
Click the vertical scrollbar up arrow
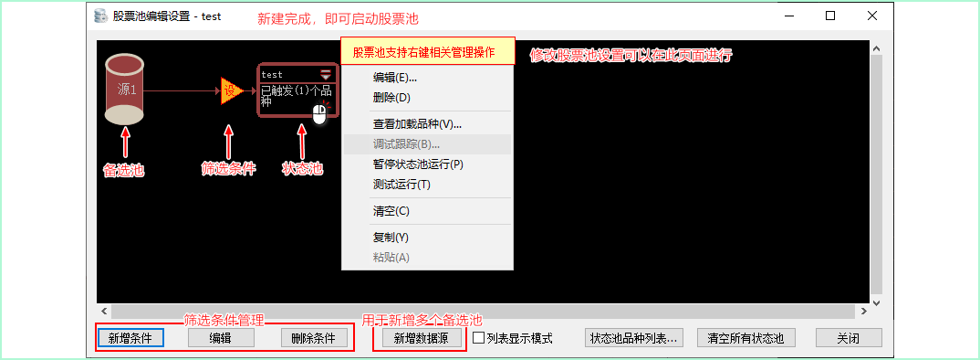(x=876, y=48)
